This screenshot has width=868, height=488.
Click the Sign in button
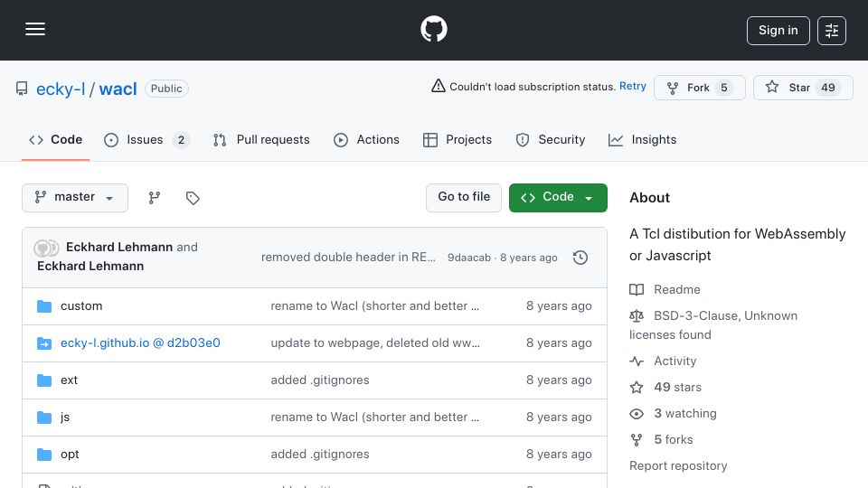pyautogui.click(x=778, y=31)
